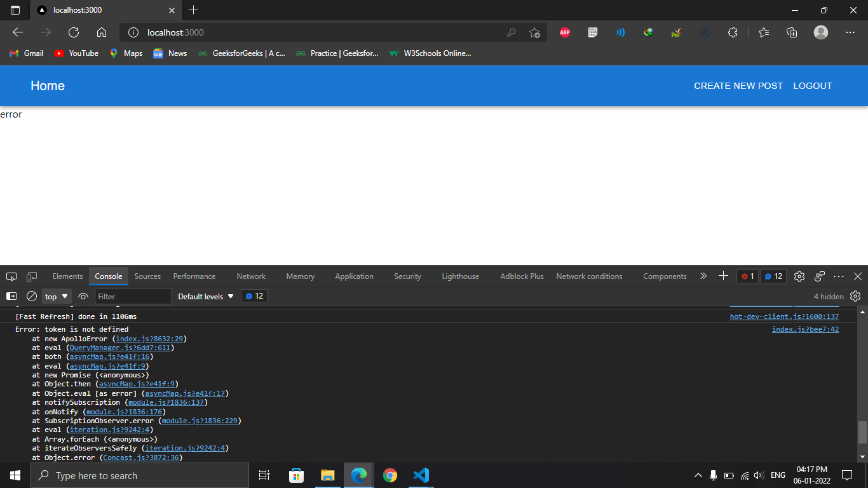The height and width of the screenshot is (488, 868).
Task: Switch to the Performance tab
Action: pos(194,276)
